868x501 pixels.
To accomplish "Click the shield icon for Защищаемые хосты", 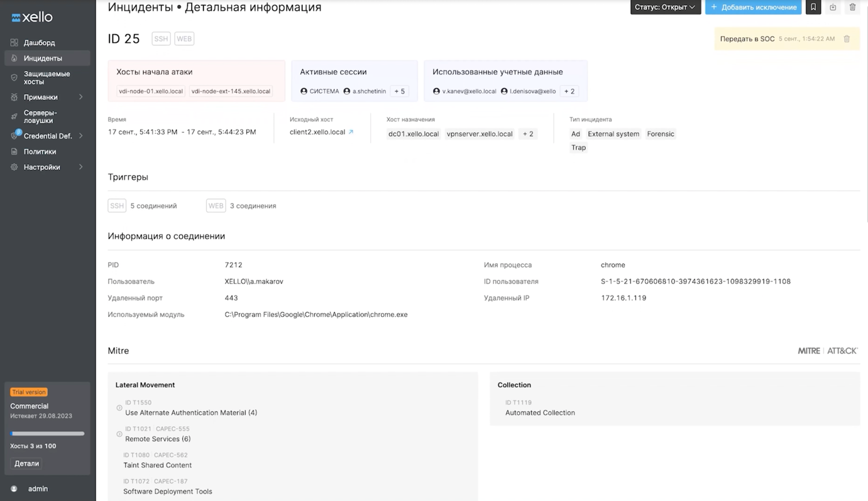I will click(x=14, y=77).
